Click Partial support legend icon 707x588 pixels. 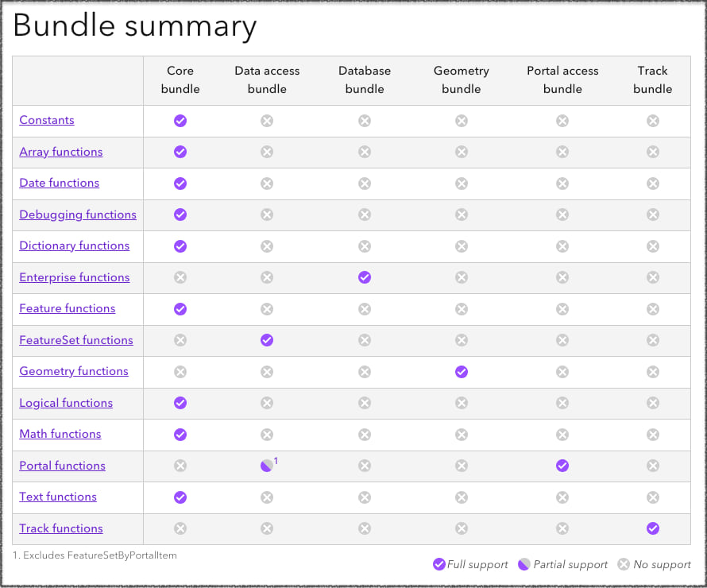[x=524, y=565]
